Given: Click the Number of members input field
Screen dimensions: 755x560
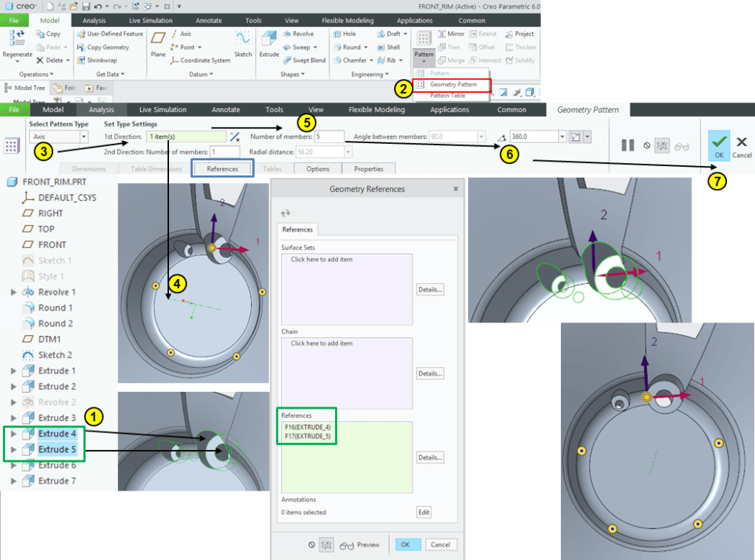Looking at the screenshot, I should tap(329, 136).
